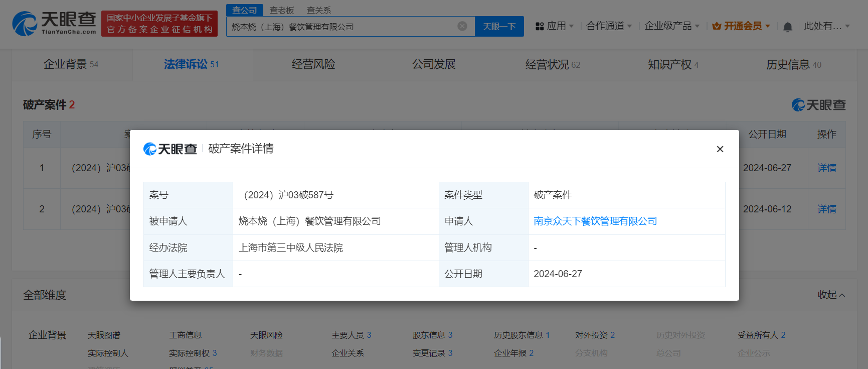868x369 pixels.
Task: Click 详情 for the 2024-06-12 case row
Action: tap(826, 209)
